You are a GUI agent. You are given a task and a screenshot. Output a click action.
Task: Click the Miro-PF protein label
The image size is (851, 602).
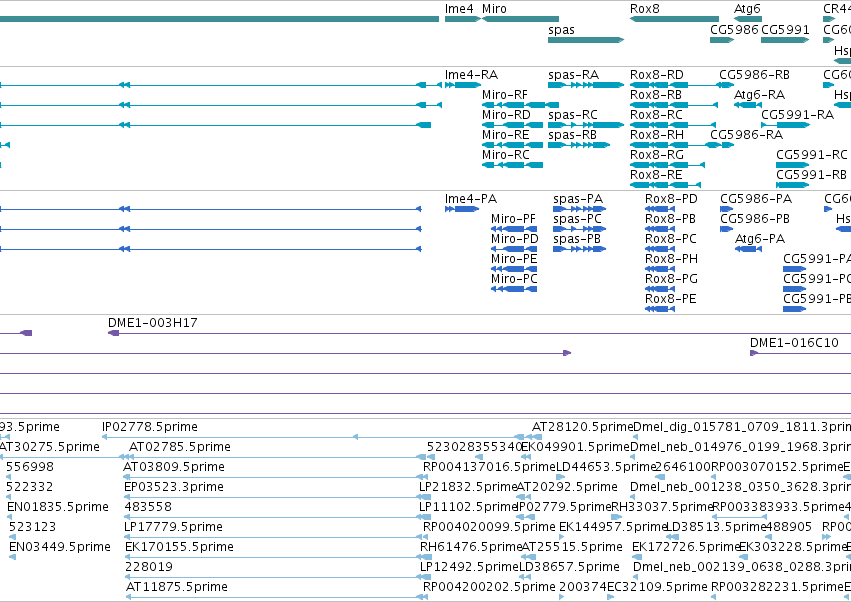coord(513,219)
